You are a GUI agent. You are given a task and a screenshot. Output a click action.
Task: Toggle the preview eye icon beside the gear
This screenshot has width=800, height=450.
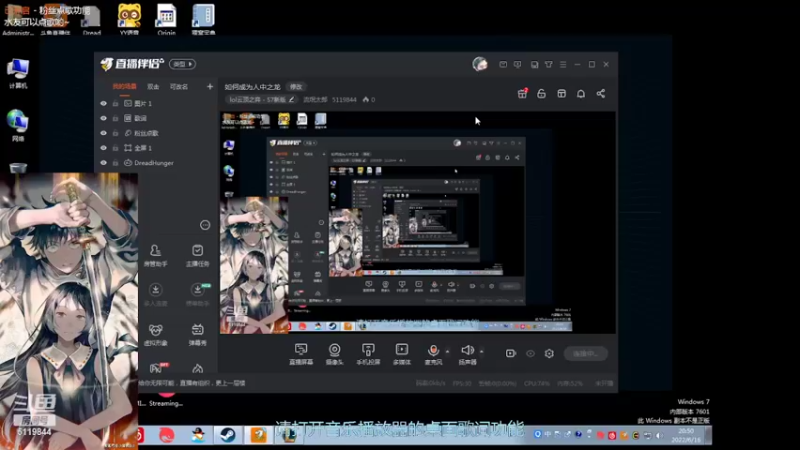pyautogui.click(x=531, y=353)
